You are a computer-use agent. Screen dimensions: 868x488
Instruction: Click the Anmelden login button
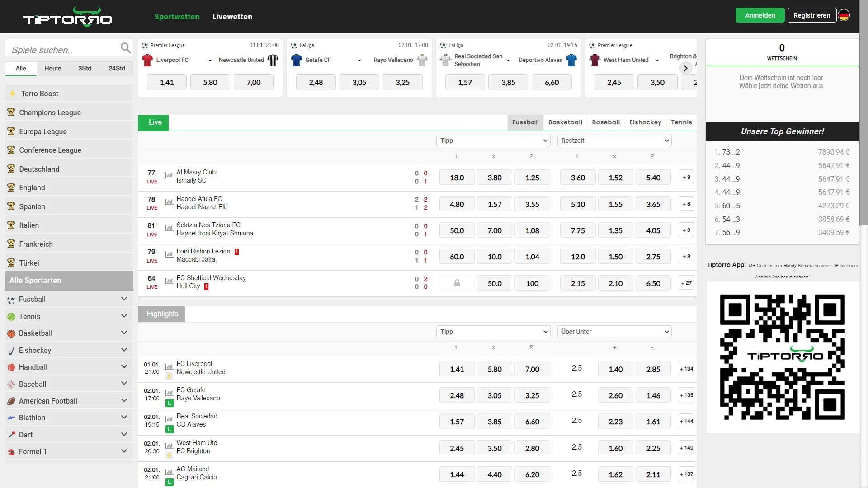click(x=759, y=14)
